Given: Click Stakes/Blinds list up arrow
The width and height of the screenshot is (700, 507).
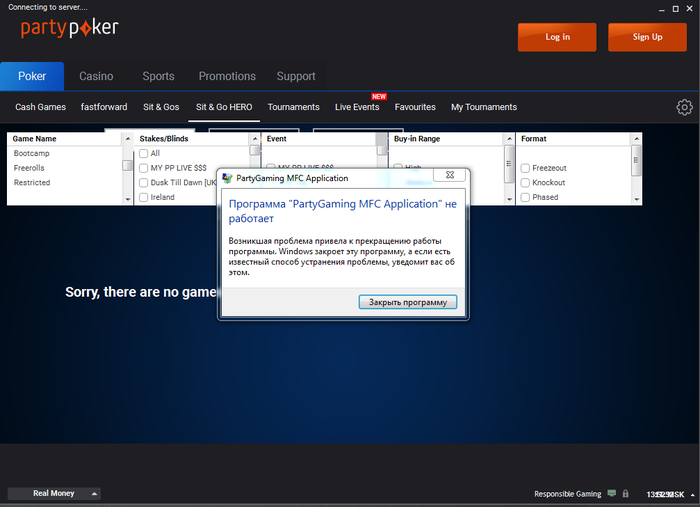Looking at the screenshot, I should (255, 139).
